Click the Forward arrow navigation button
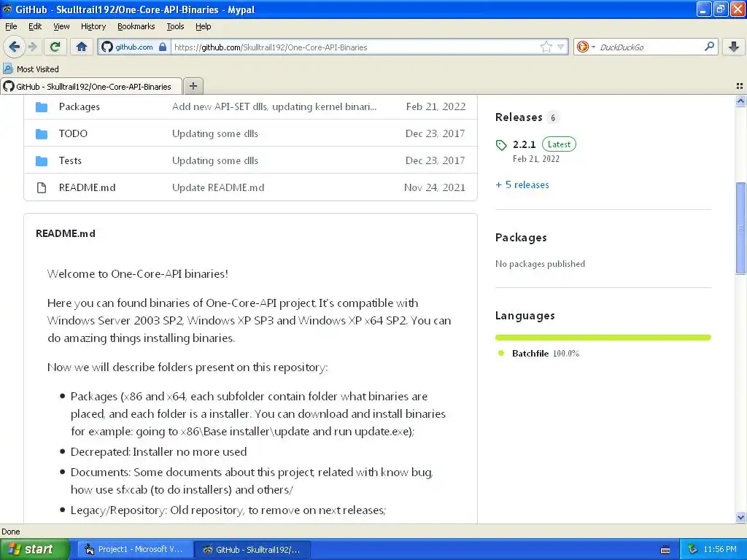 32,47
